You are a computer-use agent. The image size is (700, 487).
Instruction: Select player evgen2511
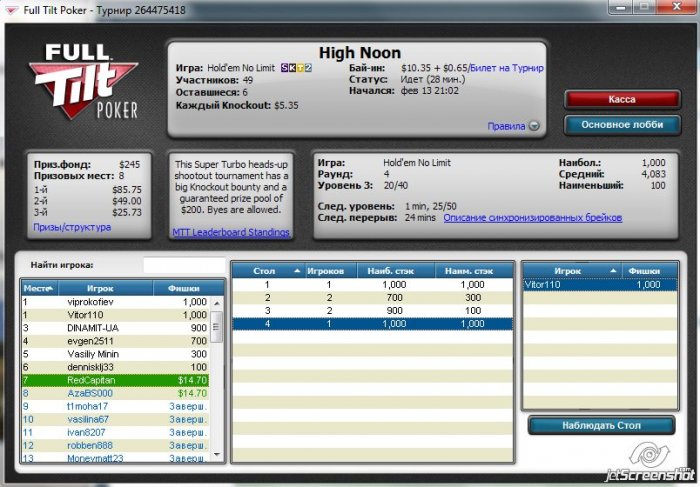[x=115, y=341]
